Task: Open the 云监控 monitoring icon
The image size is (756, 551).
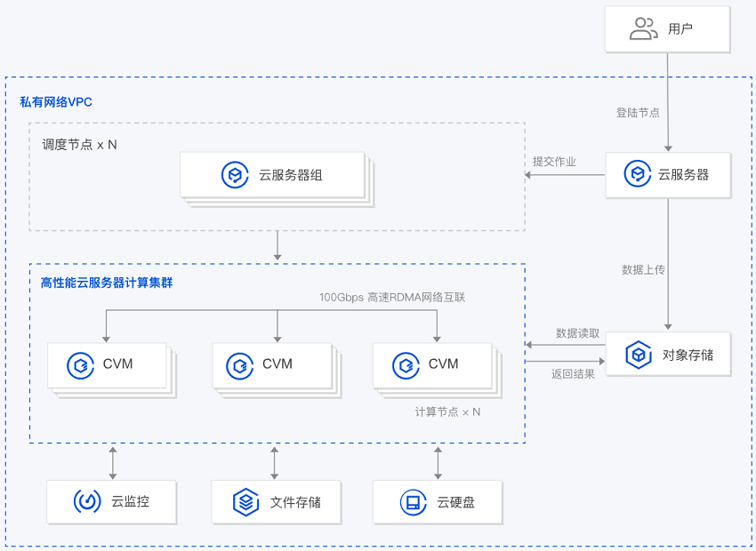Action: [x=86, y=501]
